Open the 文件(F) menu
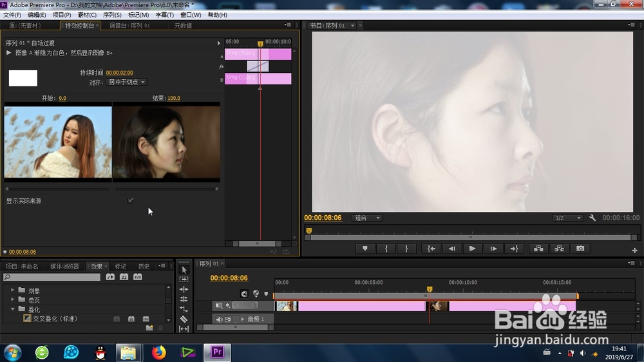 point(12,15)
